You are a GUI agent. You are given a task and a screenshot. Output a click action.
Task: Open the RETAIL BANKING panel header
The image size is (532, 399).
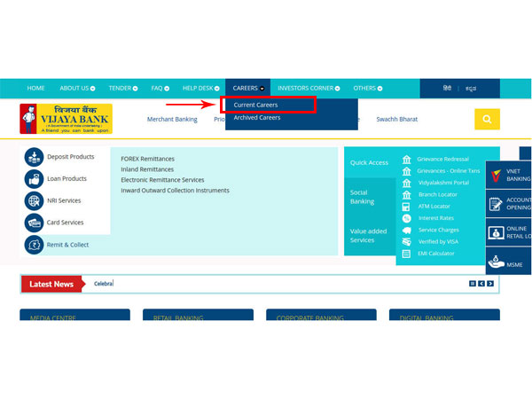point(198,315)
